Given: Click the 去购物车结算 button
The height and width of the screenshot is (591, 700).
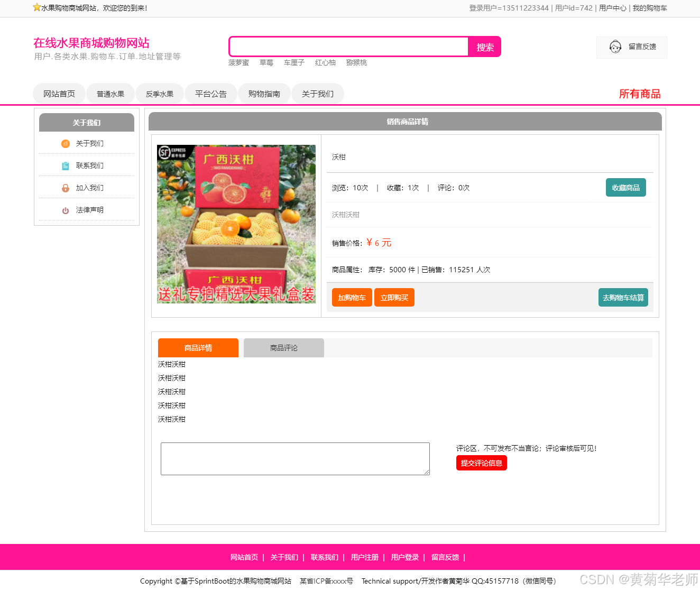Looking at the screenshot, I should tap(623, 298).
